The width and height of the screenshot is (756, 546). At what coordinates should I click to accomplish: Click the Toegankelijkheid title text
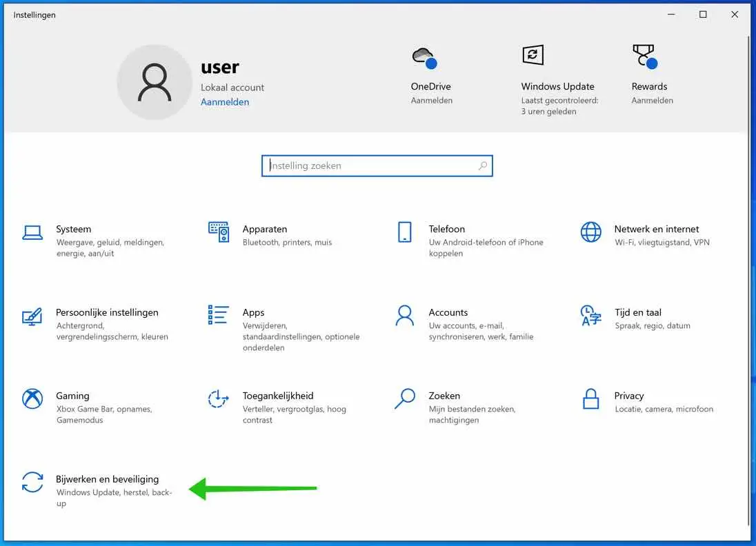coord(278,396)
